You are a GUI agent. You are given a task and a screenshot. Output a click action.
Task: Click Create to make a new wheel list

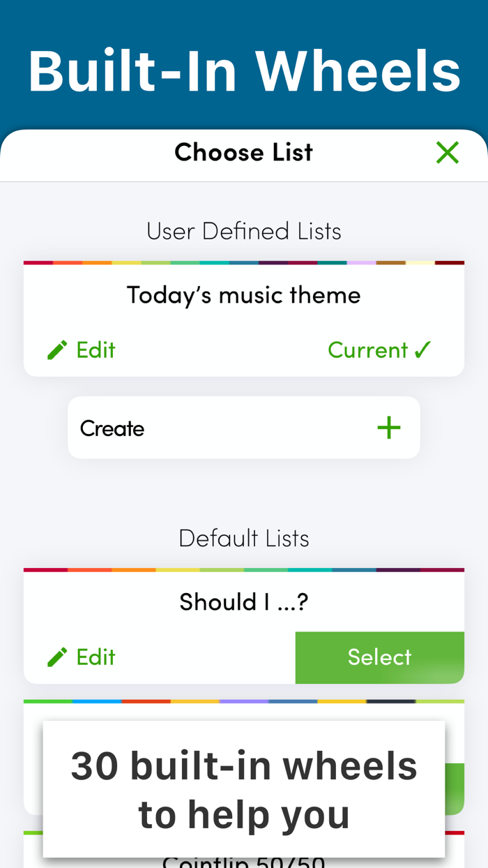pyautogui.click(x=243, y=427)
